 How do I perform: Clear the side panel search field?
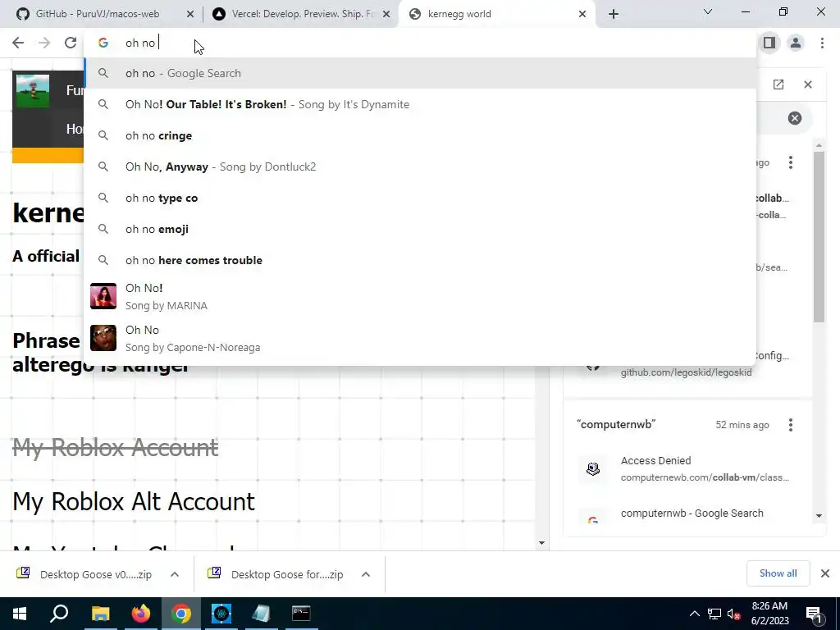[794, 118]
